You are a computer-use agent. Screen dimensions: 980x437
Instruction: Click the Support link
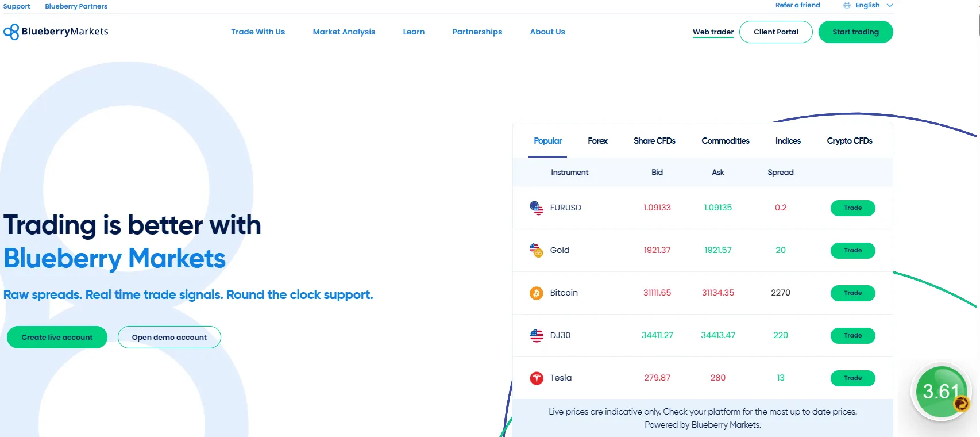point(17,6)
